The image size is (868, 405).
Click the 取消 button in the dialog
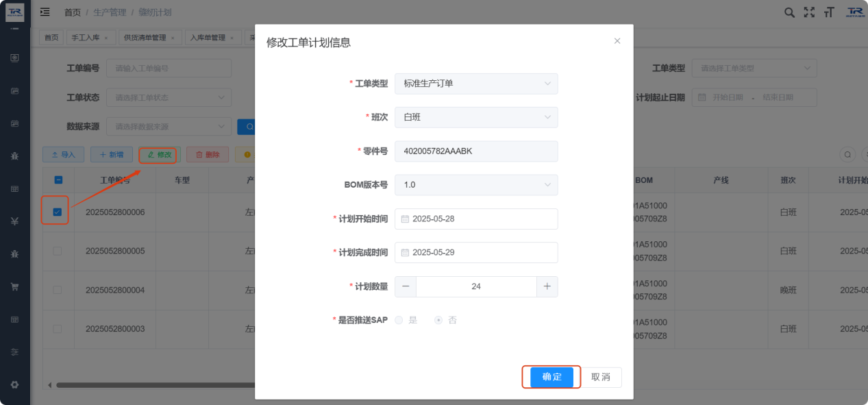pyautogui.click(x=601, y=377)
